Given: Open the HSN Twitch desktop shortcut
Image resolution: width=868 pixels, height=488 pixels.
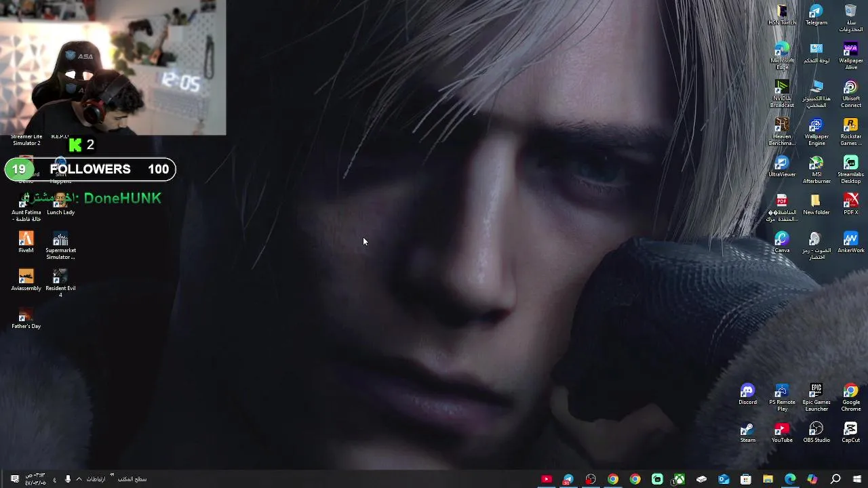Looking at the screenshot, I should coord(782,15).
